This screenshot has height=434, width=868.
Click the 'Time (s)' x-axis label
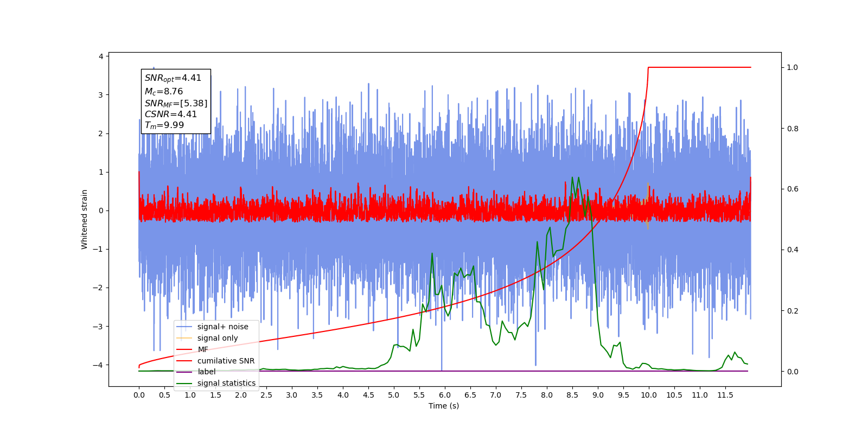444,406
